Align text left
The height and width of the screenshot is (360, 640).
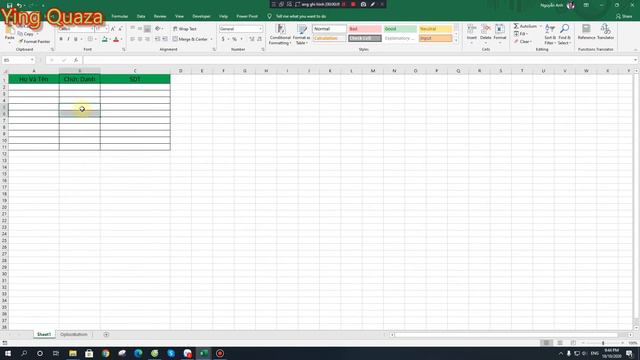click(x=133, y=39)
